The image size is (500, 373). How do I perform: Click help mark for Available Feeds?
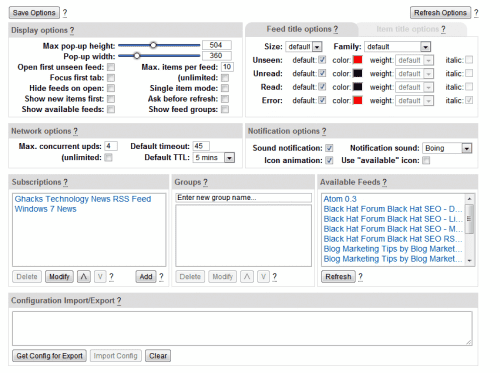(x=385, y=182)
